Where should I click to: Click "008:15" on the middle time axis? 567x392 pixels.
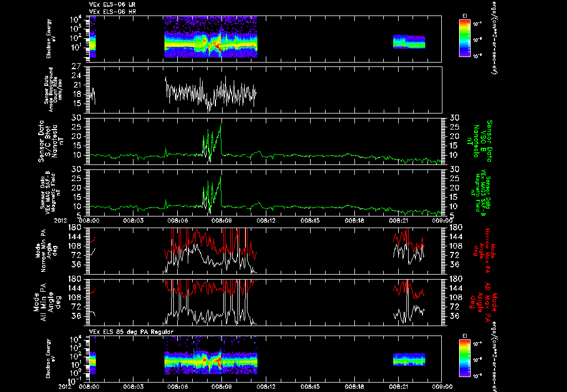[310, 220]
